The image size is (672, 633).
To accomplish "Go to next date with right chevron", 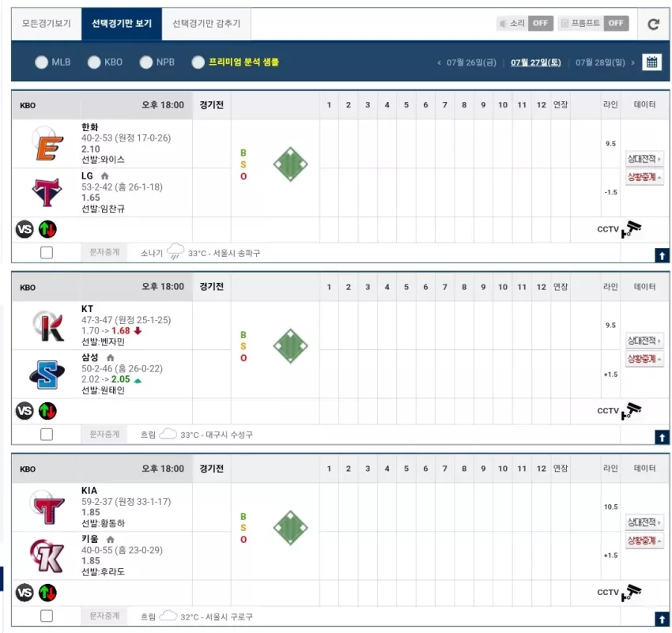I will coord(632,62).
